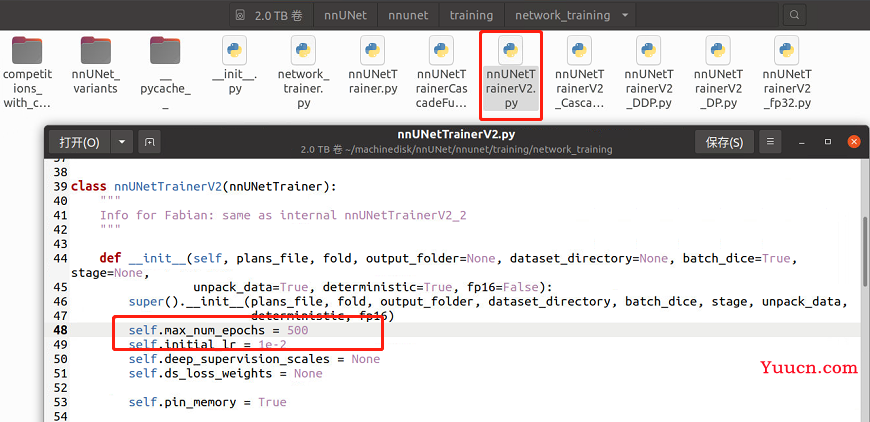
Task: Select network_trainer.py file icon
Action: tap(303, 50)
